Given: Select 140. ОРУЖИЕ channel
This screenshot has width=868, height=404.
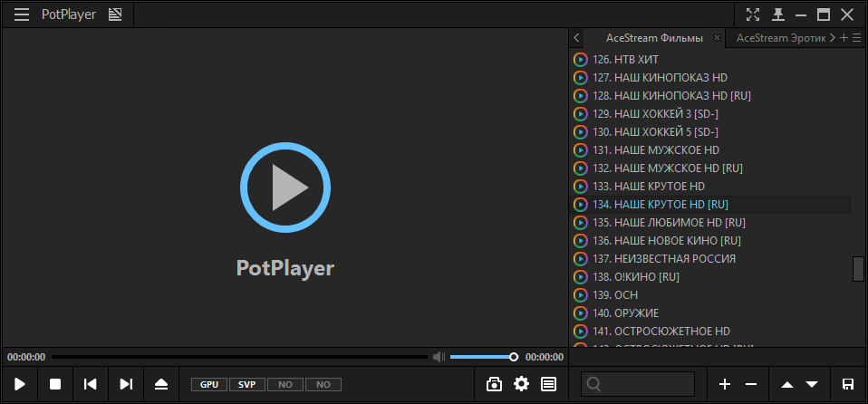Looking at the screenshot, I should [x=709, y=313].
